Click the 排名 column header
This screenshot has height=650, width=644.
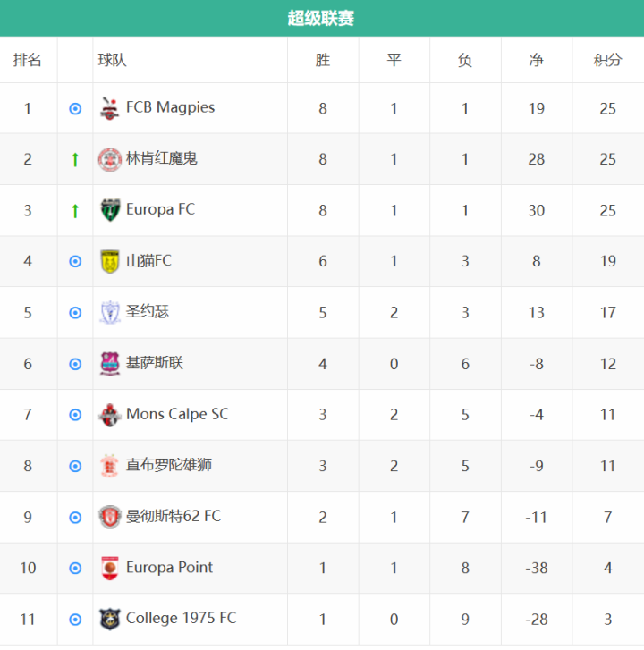click(x=28, y=60)
